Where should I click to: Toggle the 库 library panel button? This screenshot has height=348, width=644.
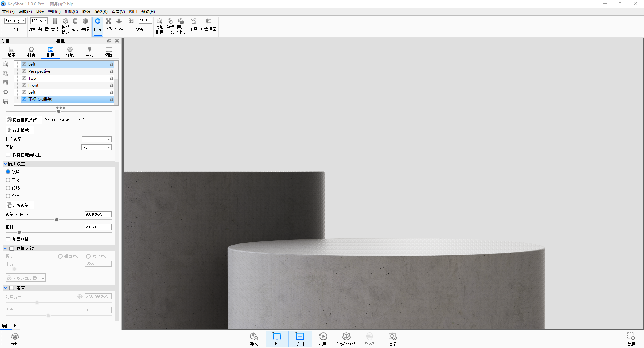pos(277,339)
